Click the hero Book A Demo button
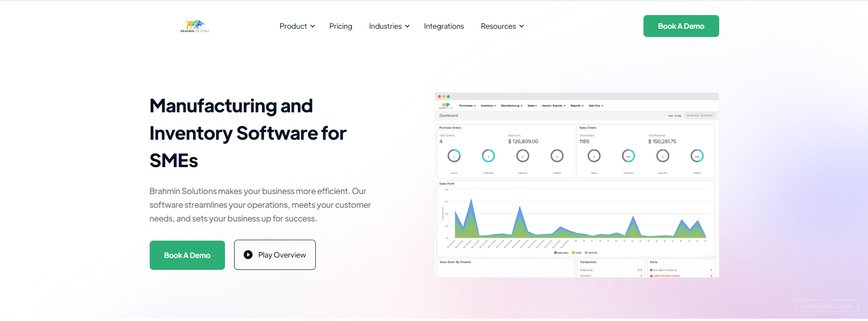 [x=187, y=255]
